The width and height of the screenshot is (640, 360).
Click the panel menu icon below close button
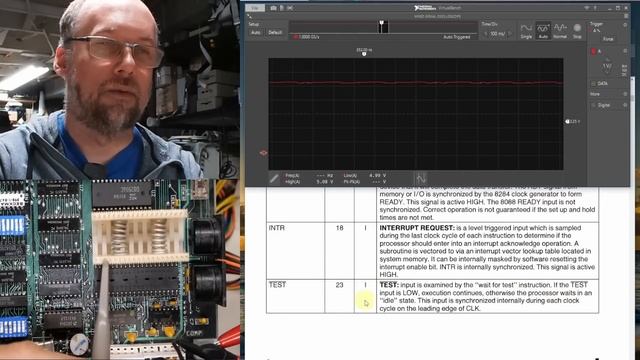(x=626, y=16)
